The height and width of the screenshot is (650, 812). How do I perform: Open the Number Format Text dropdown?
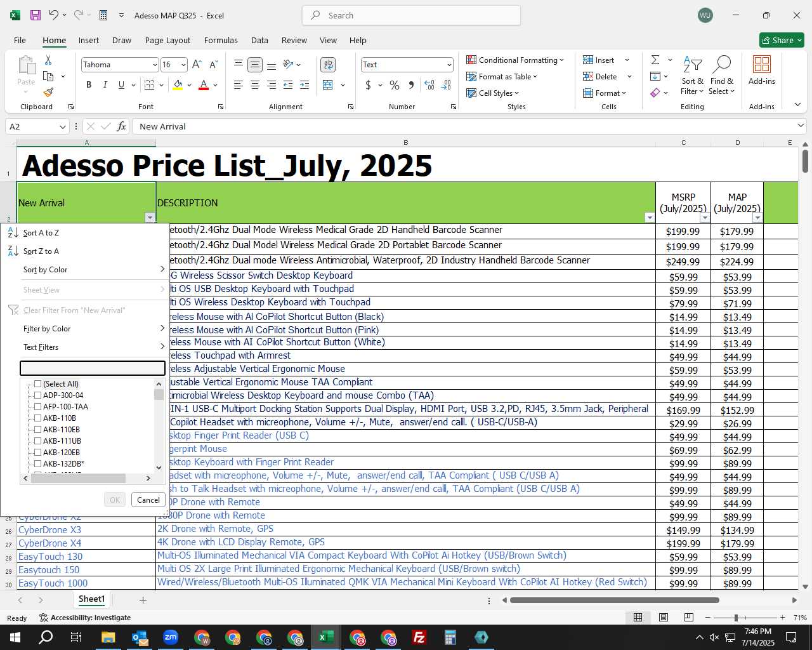tap(449, 65)
